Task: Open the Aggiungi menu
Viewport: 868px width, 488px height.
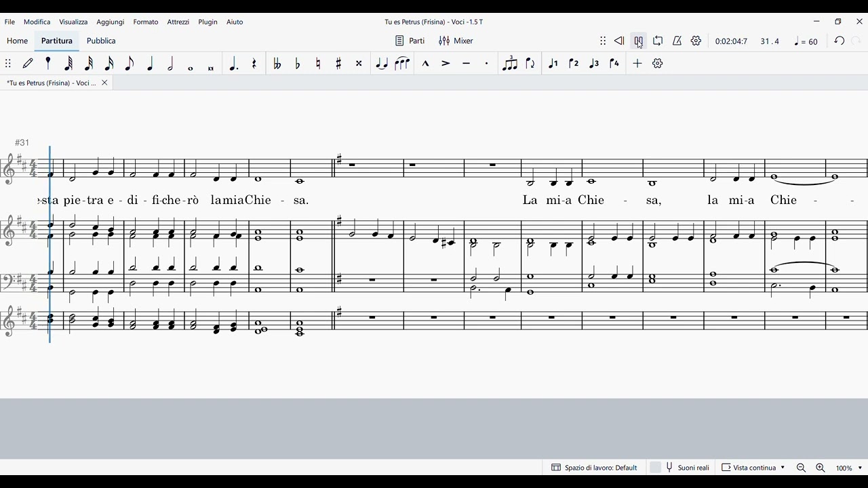Action: pos(111,22)
